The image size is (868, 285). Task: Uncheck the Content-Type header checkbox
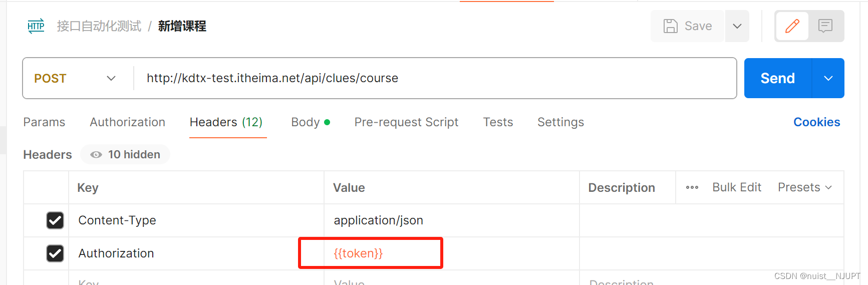click(55, 220)
